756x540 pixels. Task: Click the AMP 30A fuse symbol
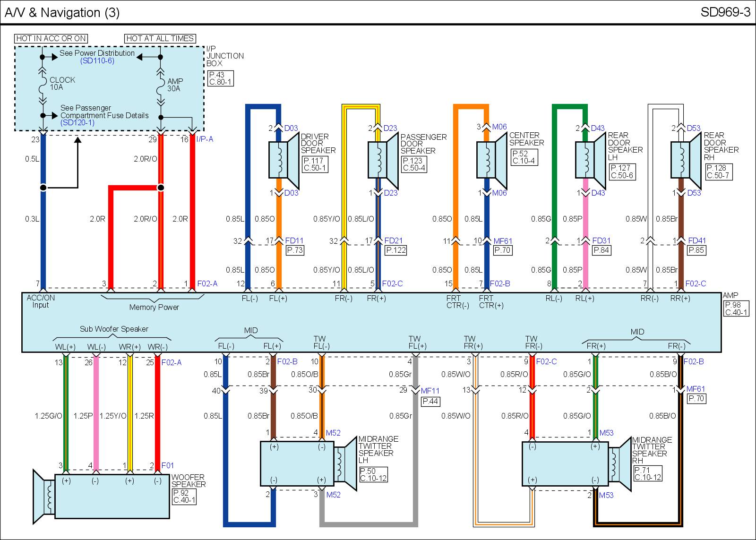(161, 86)
